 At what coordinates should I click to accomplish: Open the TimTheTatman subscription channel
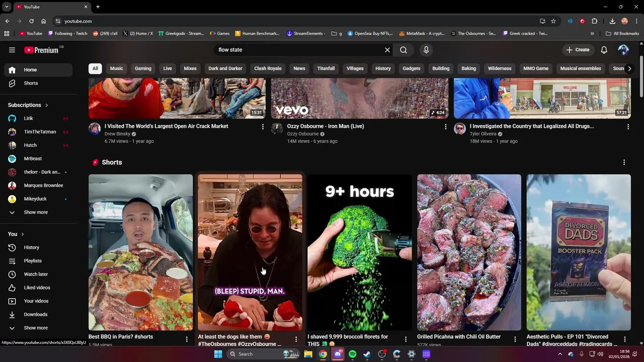click(38, 132)
